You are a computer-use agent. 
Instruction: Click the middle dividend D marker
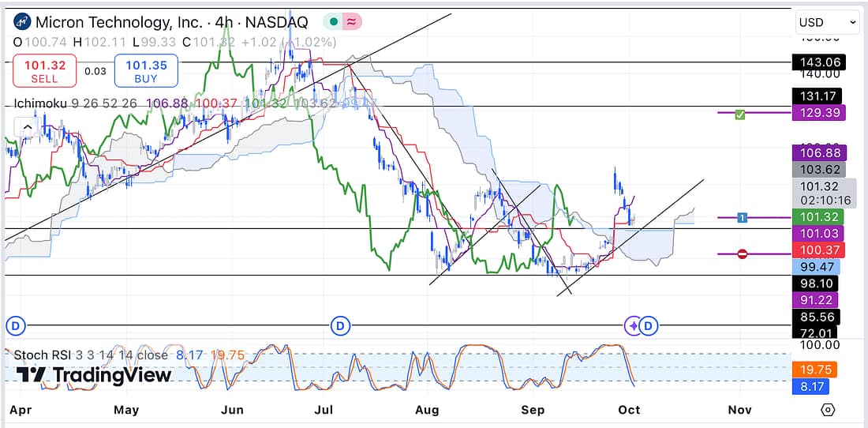tap(340, 325)
